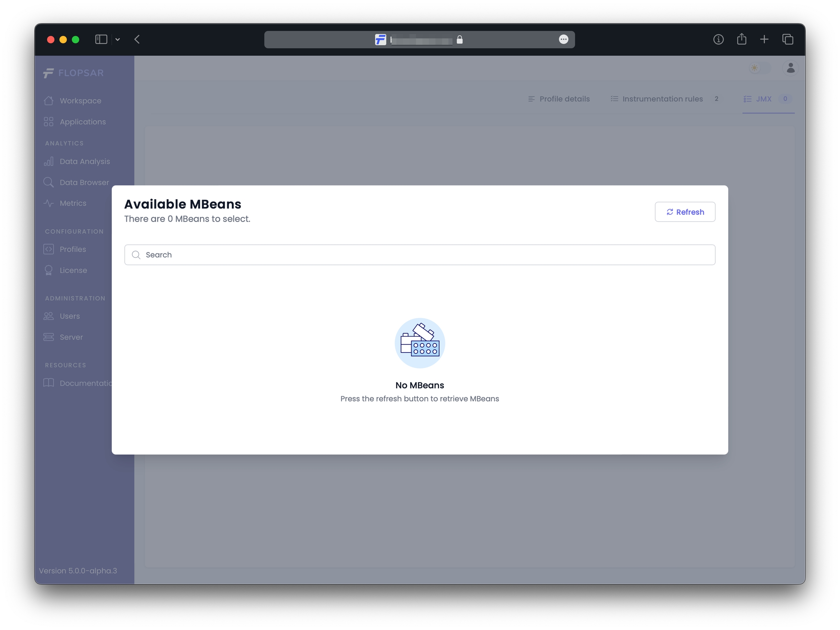This screenshot has width=840, height=630.
Task: Open License in the sidebar
Action: 73,271
